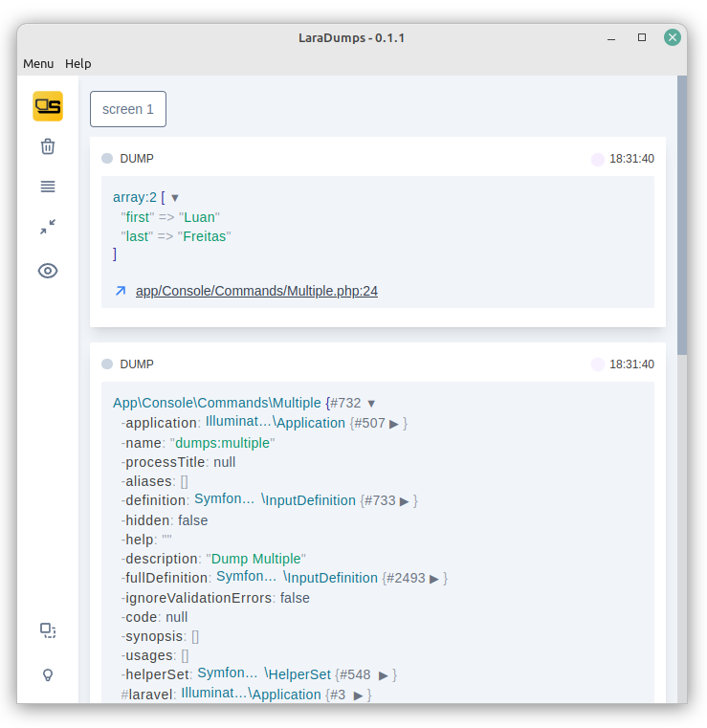This screenshot has width=707, height=728.
Task: Close LaraDumps with the green X button
Action: [673, 37]
